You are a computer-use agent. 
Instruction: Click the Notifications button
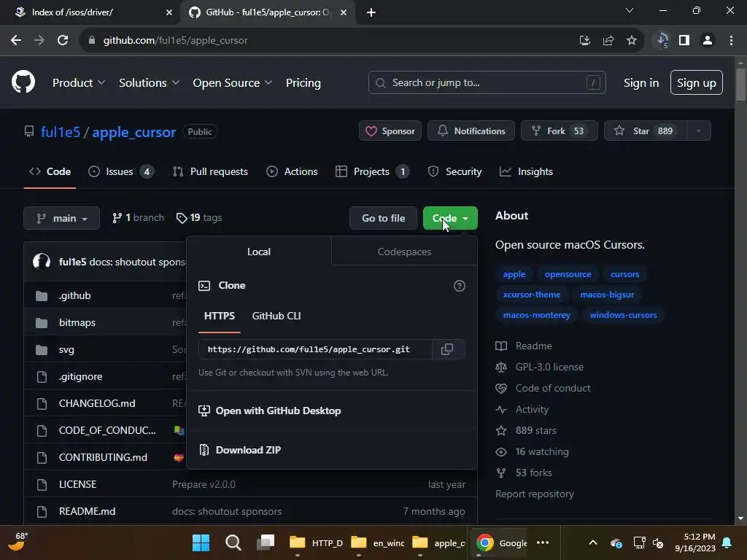point(471,131)
